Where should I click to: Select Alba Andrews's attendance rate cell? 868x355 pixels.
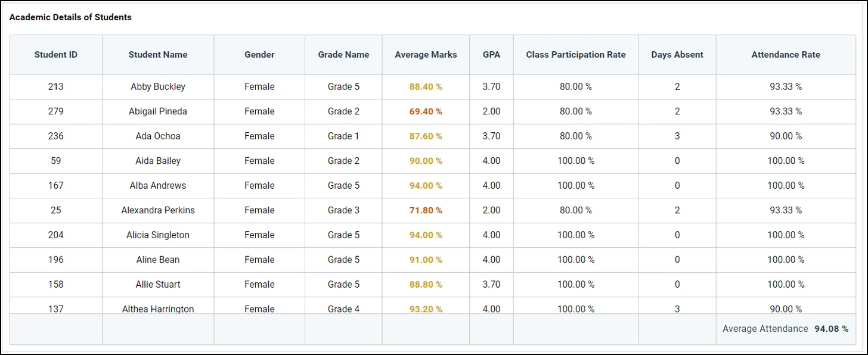[x=785, y=185]
